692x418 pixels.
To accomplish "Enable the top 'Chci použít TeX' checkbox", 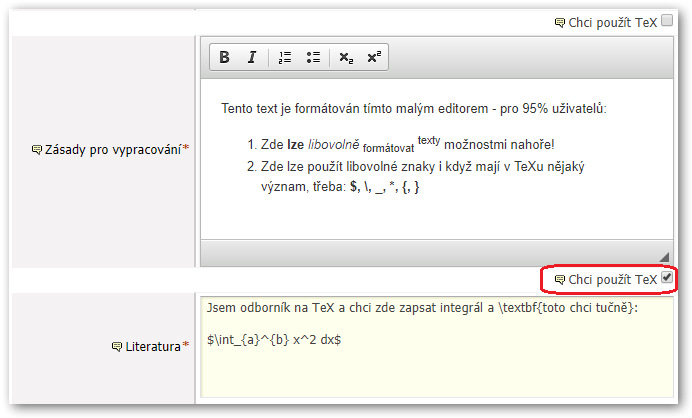I will click(x=667, y=20).
